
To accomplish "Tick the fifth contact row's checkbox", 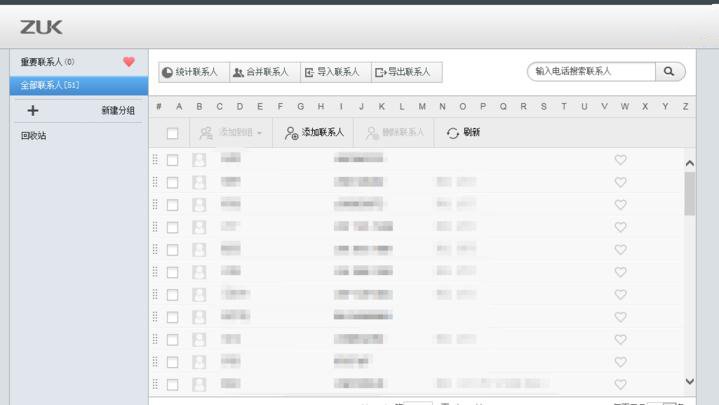I will 172,250.
